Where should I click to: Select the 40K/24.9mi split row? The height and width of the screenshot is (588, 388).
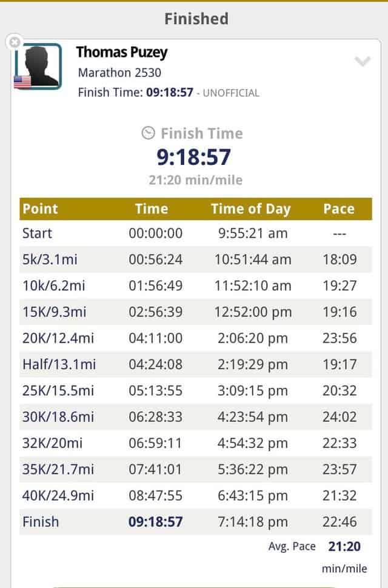196,496
